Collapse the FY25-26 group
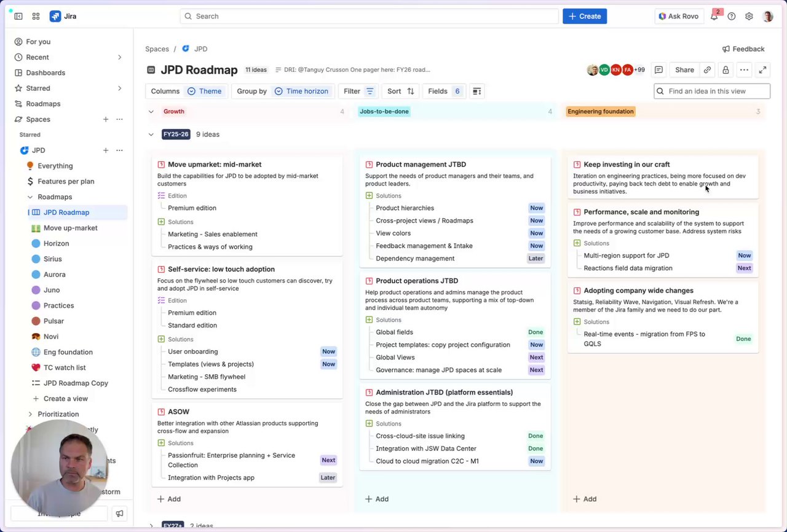787x532 pixels. 151,135
